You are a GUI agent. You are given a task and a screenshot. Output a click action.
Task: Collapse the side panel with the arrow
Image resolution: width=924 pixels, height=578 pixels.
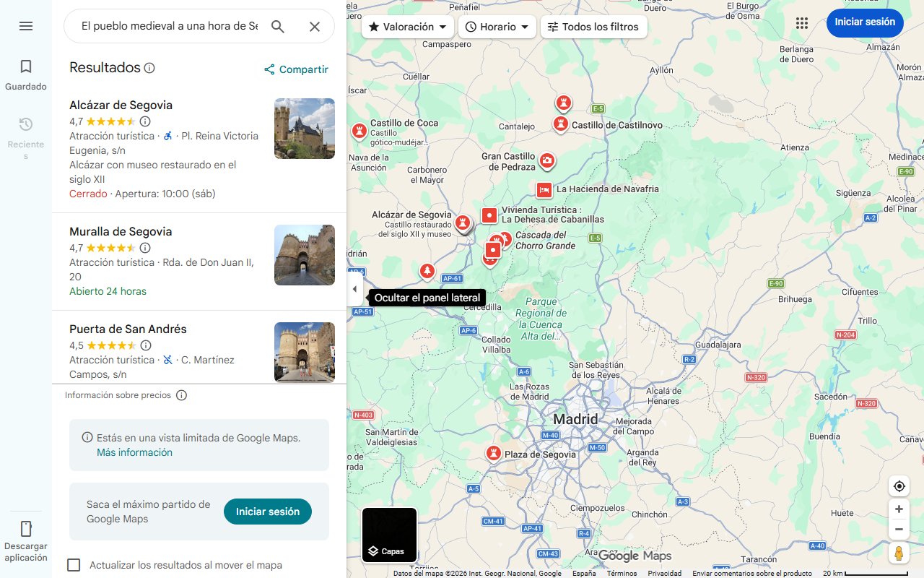coord(354,288)
